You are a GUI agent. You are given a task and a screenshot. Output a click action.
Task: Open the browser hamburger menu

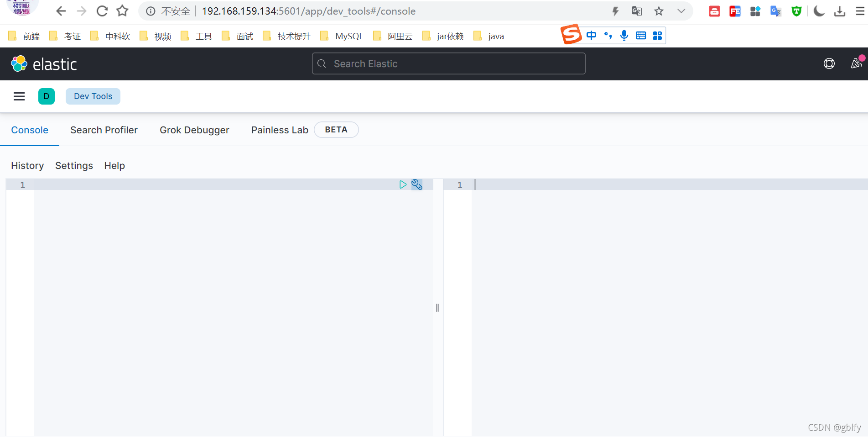(x=860, y=11)
